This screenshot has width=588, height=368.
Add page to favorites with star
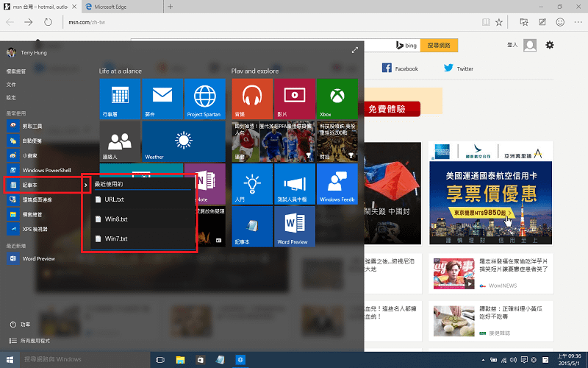[x=499, y=22]
